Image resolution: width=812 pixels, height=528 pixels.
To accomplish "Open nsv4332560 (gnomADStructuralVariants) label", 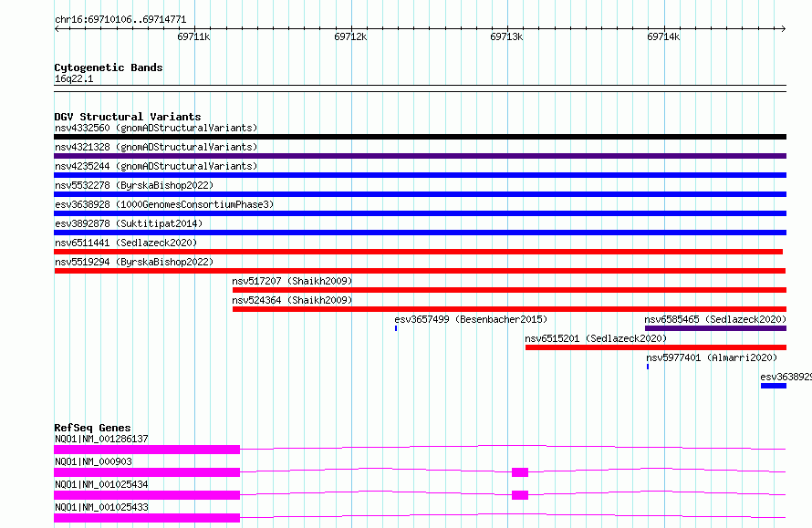I will (x=156, y=128).
